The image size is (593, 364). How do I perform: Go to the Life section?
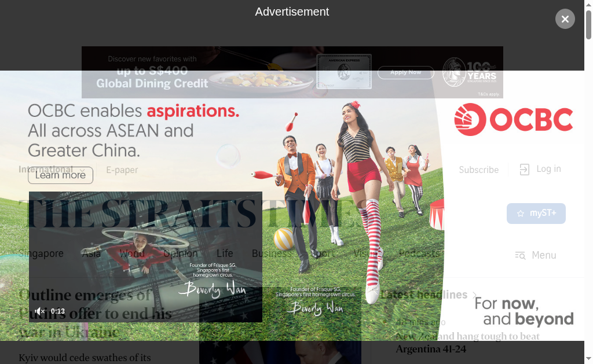click(x=225, y=253)
